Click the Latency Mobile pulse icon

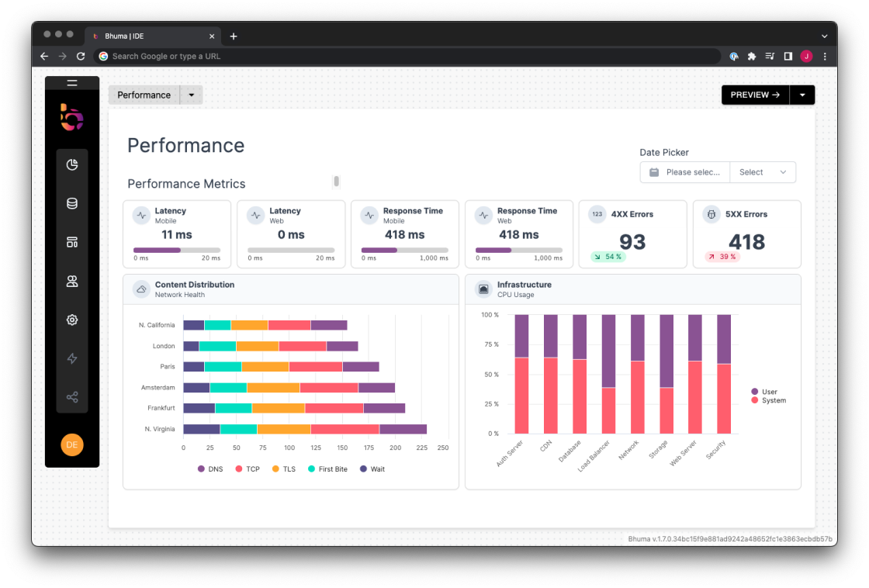pyautogui.click(x=142, y=215)
